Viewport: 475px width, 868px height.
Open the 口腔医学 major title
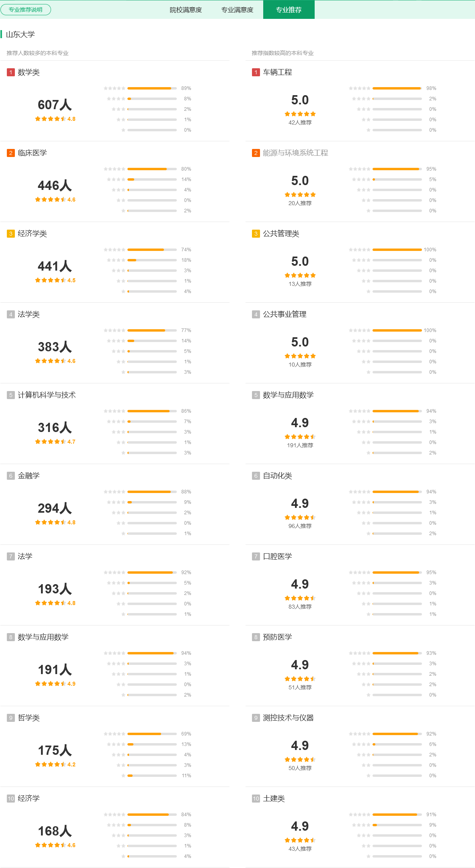(277, 556)
